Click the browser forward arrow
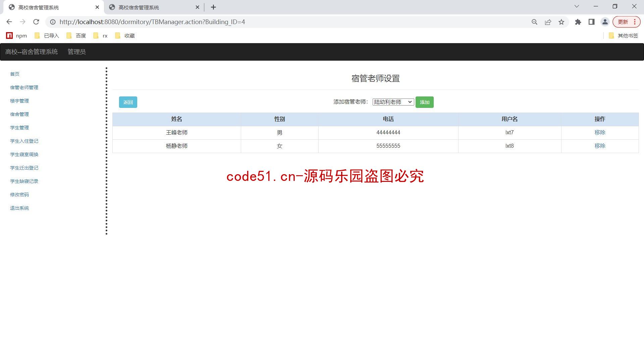The height and width of the screenshot is (345, 644). (x=22, y=22)
